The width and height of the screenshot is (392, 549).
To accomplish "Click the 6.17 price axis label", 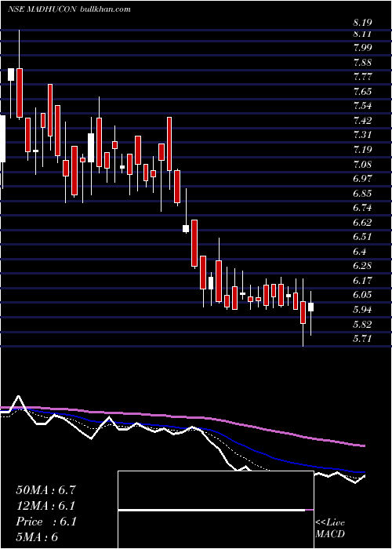I will coord(362,281).
